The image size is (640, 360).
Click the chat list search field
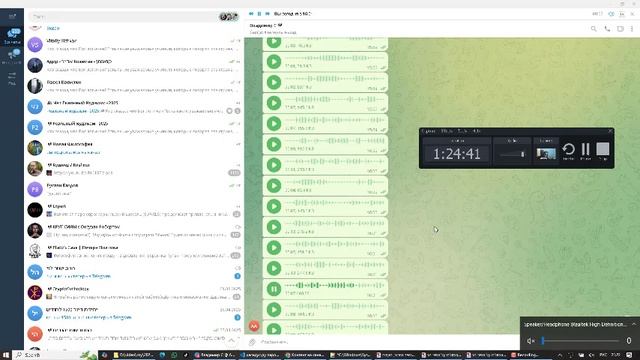[122, 17]
